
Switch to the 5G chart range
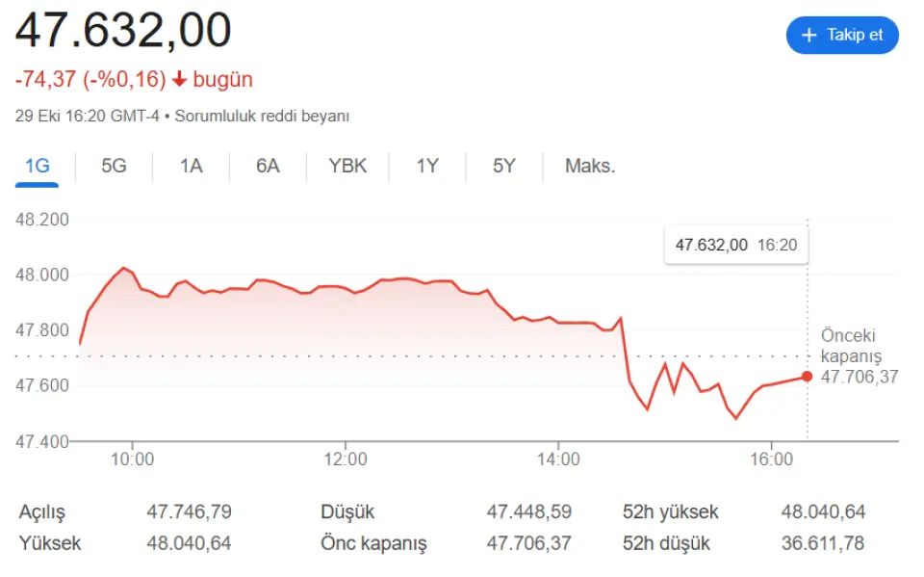(x=114, y=166)
